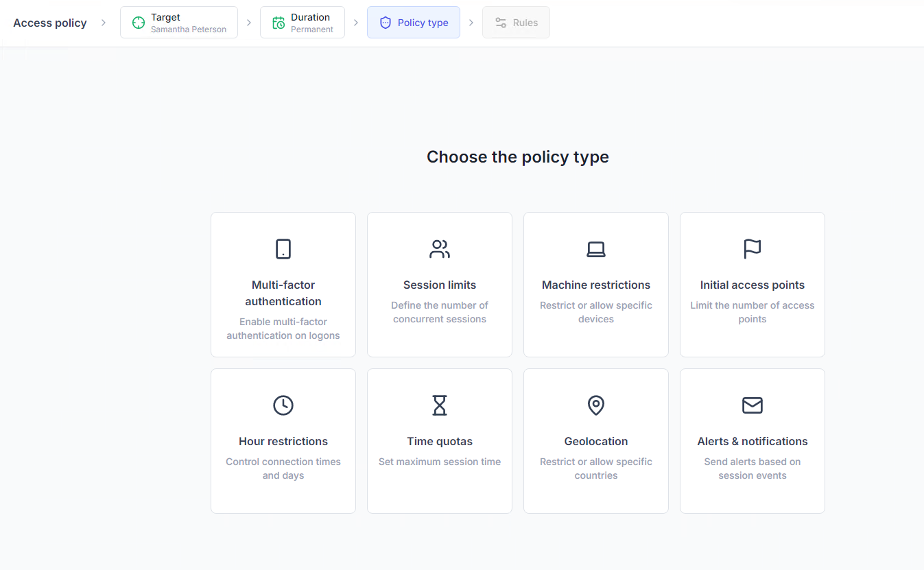Select the Geolocation policy card title
Screen dimensions: 924x570
pyautogui.click(x=596, y=441)
